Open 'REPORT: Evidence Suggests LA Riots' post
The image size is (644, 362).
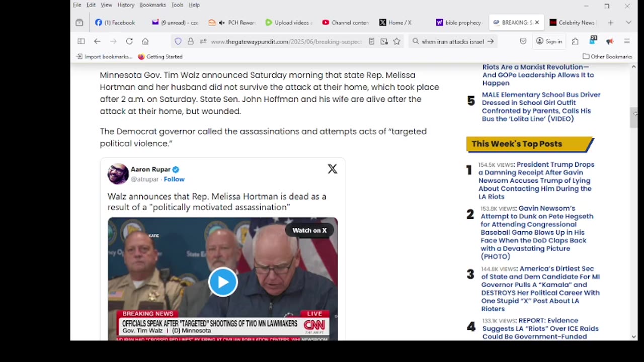click(x=540, y=328)
